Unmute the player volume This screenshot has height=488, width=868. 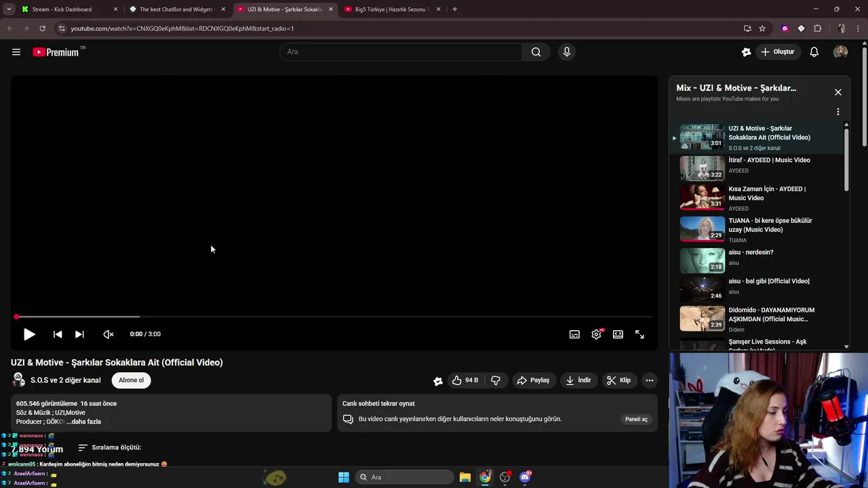point(108,334)
